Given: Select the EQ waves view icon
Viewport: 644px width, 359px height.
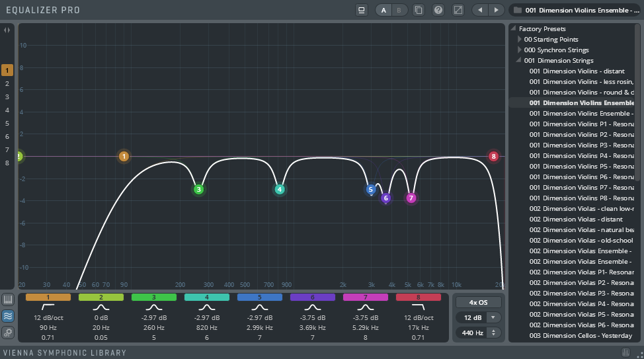Looking at the screenshot, I should [x=8, y=316].
